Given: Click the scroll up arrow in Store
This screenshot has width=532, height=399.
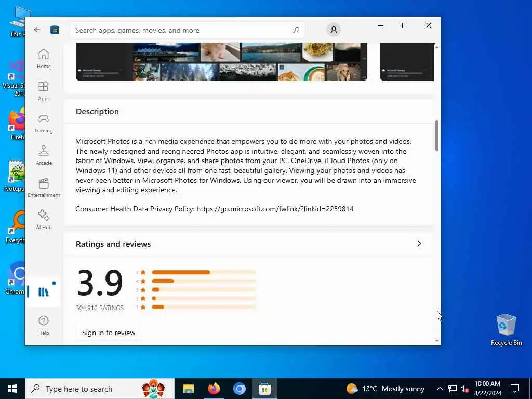Looking at the screenshot, I should tap(436, 47).
